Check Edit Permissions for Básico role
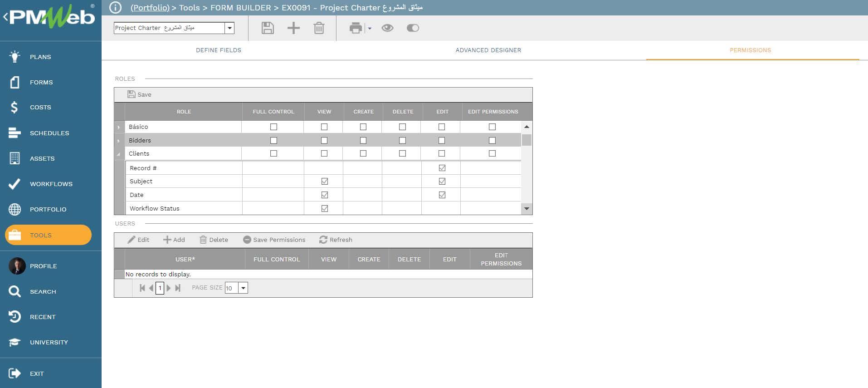 (x=492, y=127)
